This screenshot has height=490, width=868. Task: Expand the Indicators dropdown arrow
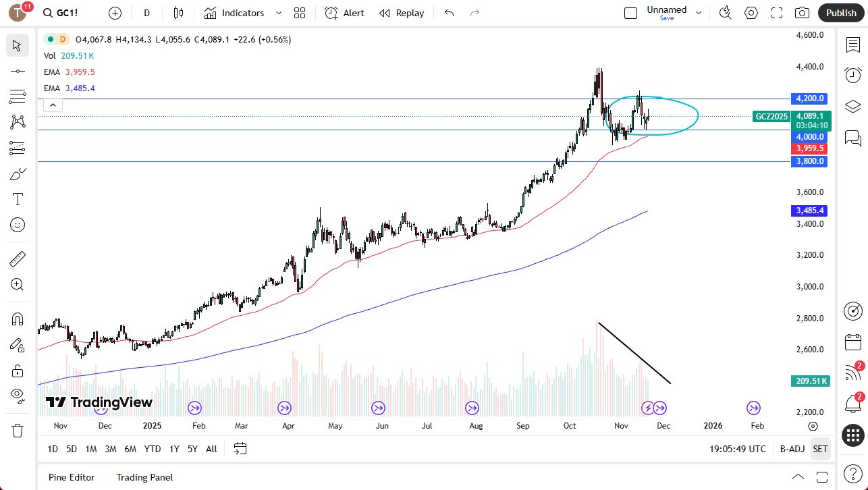tap(278, 13)
